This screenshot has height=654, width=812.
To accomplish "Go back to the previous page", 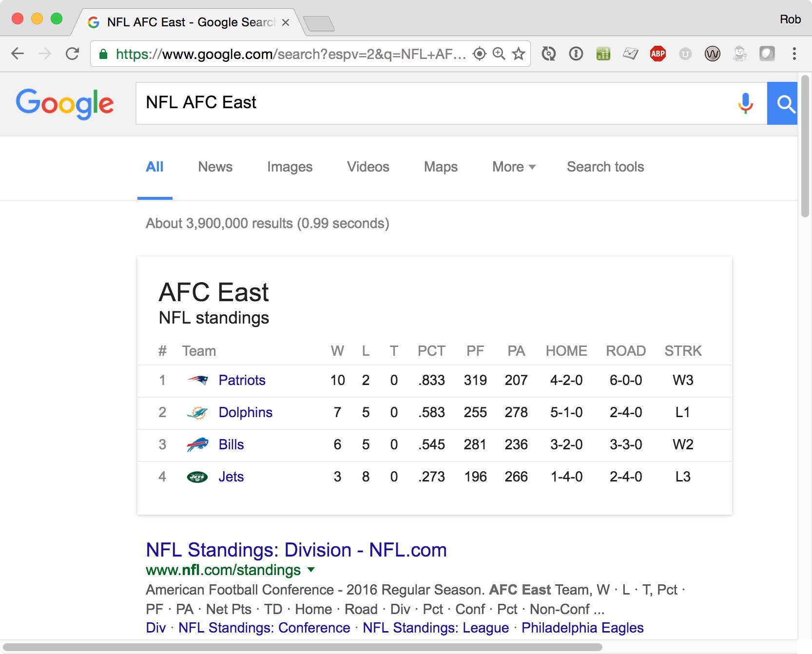I will [18, 54].
